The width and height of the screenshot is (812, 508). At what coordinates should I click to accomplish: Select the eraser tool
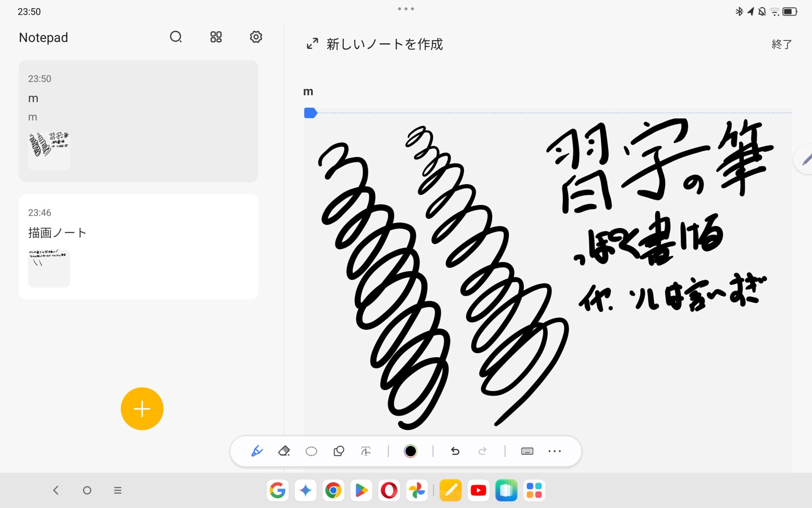[284, 451]
